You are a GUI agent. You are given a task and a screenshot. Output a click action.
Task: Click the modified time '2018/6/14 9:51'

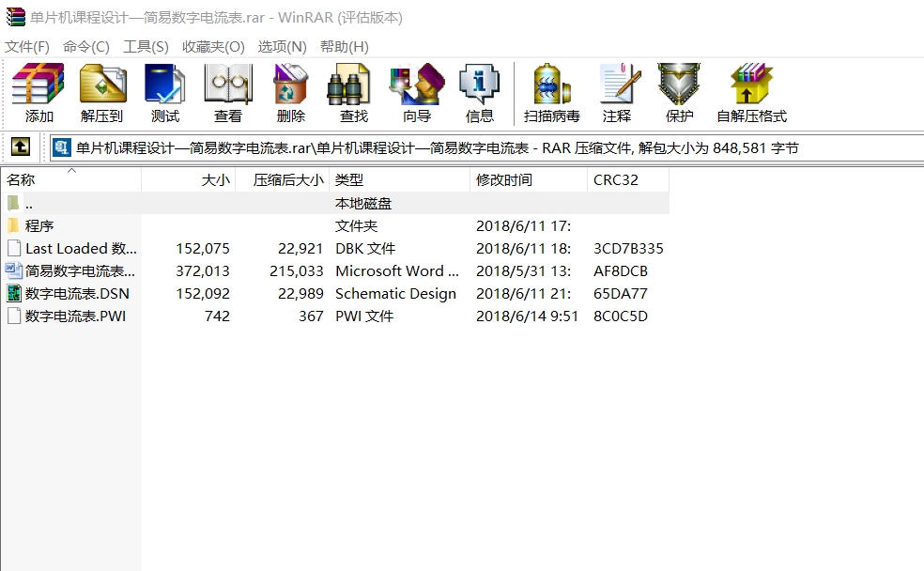528,316
